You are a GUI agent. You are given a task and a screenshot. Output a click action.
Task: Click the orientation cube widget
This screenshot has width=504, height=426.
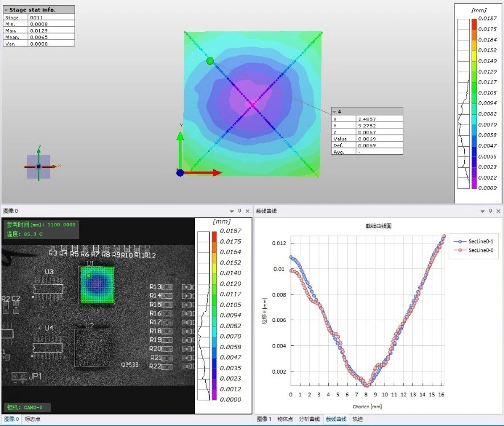(39, 167)
